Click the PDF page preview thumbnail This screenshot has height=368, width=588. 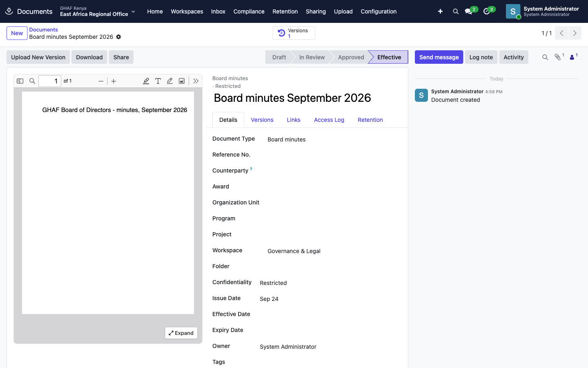pos(108,203)
